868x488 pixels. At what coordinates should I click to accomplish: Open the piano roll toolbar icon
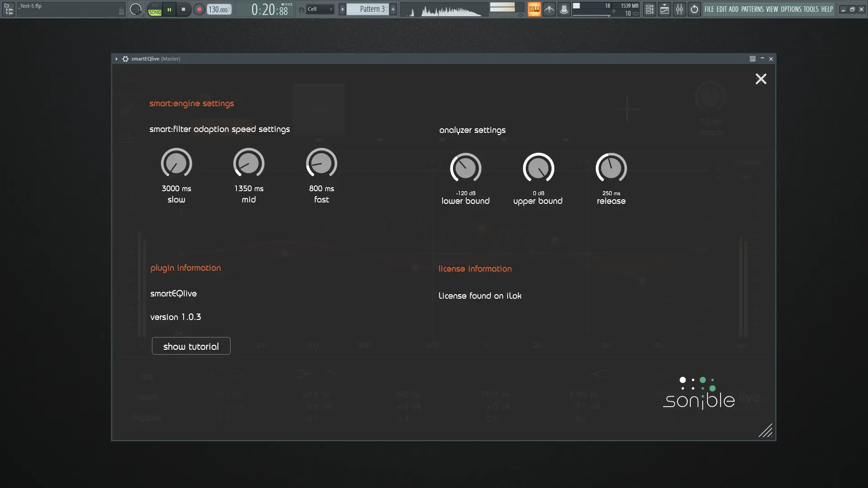click(665, 9)
